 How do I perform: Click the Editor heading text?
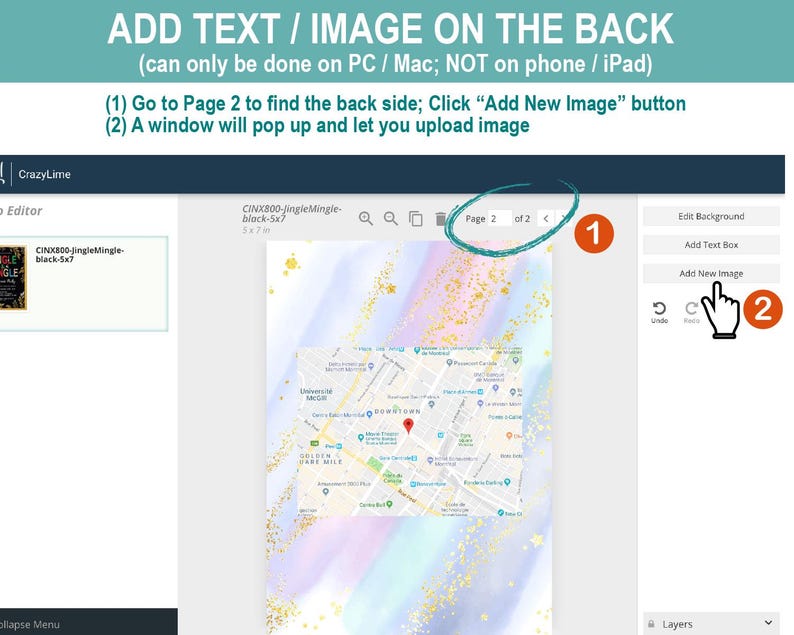[22, 211]
